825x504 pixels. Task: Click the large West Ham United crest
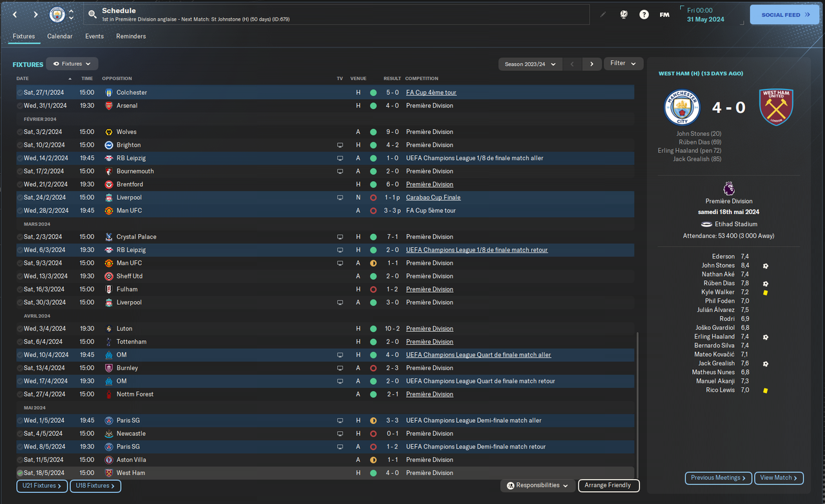[x=775, y=107]
